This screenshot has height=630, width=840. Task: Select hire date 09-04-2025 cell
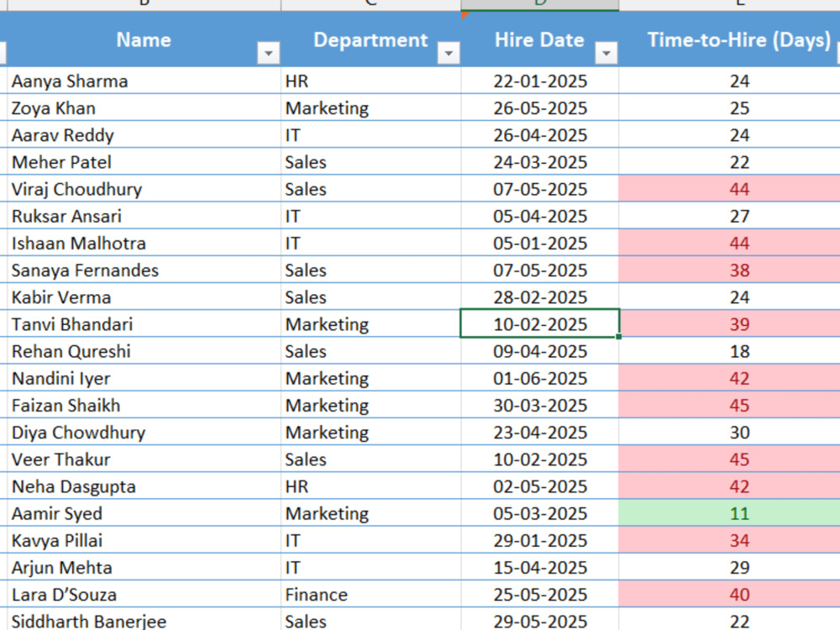coord(539,351)
